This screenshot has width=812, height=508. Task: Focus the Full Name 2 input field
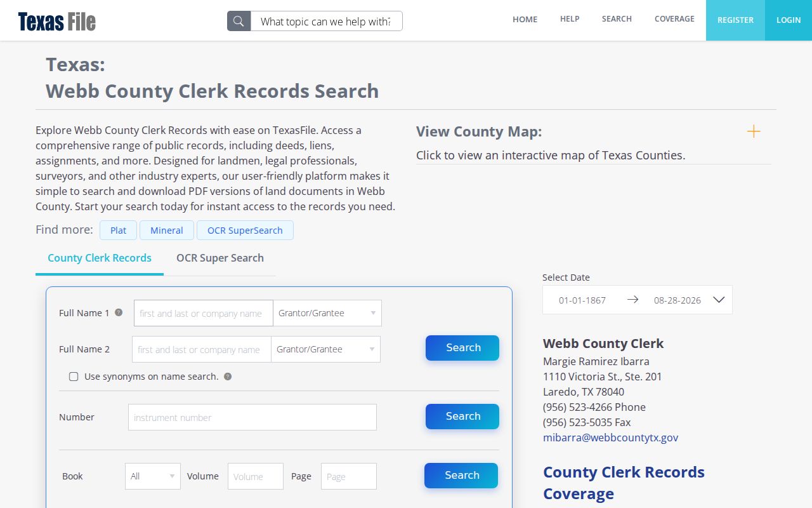pyautogui.click(x=202, y=349)
